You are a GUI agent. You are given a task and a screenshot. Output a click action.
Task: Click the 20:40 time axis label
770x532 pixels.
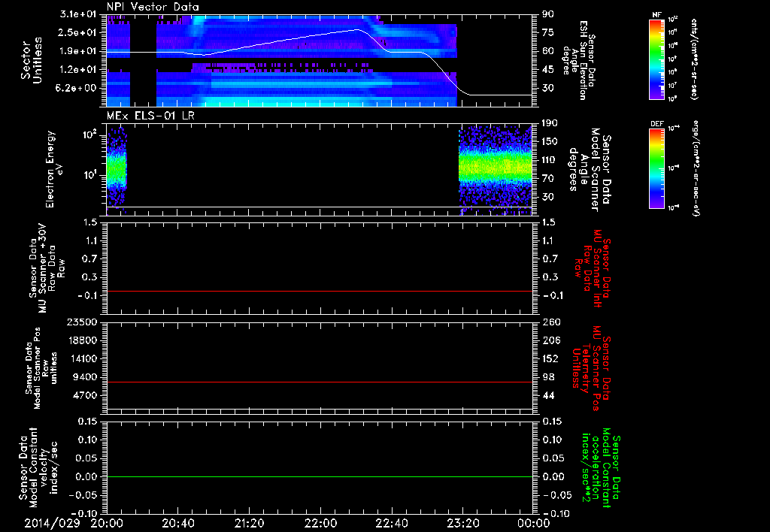pyautogui.click(x=177, y=523)
